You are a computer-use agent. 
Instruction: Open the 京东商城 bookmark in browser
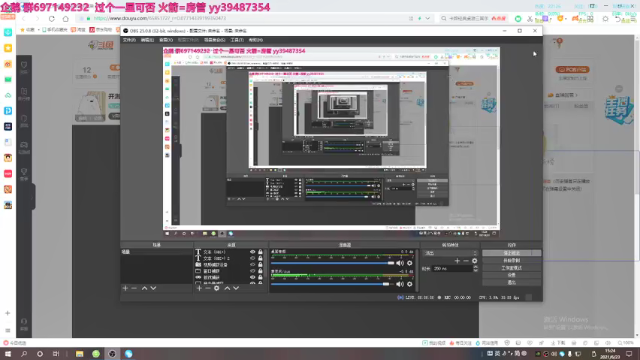coord(100,30)
